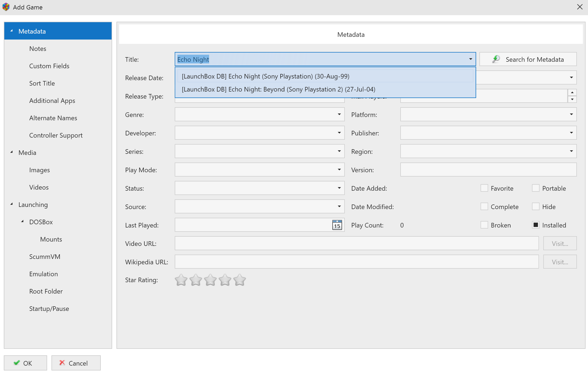Go to Sort Title page
The image size is (588, 374).
coord(42,83)
